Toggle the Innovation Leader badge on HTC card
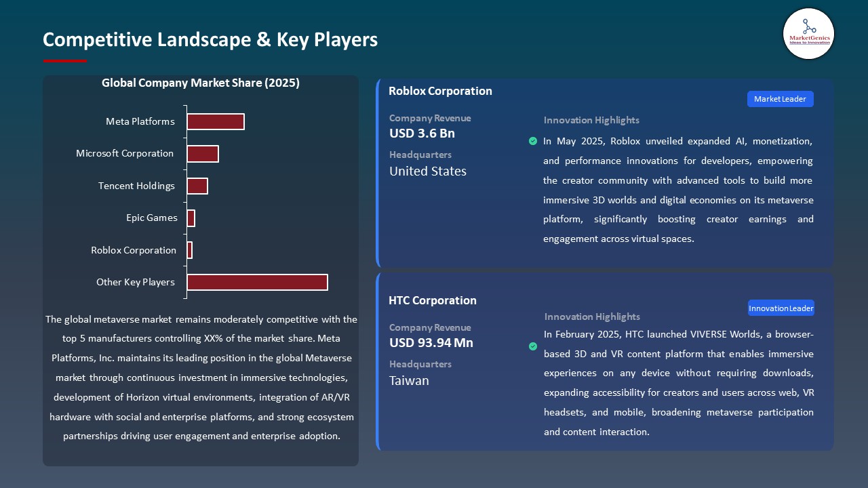Viewport: 868px width, 488px height. click(781, 308)
